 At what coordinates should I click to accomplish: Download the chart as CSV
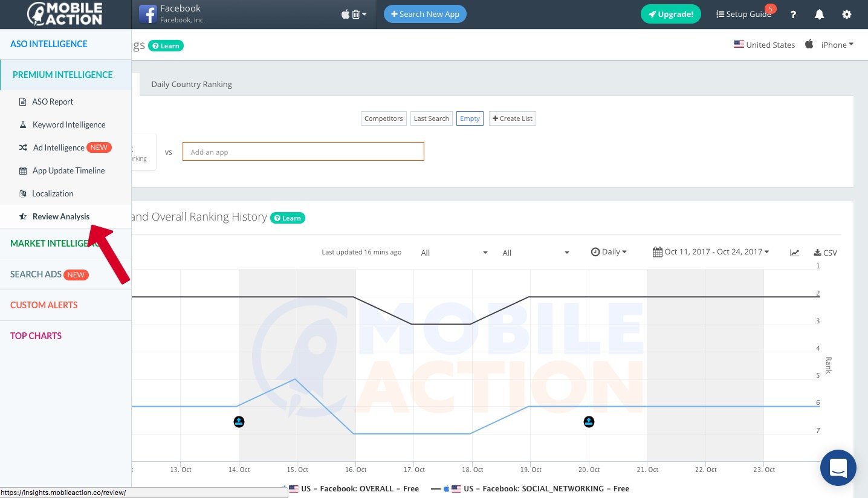826,253
